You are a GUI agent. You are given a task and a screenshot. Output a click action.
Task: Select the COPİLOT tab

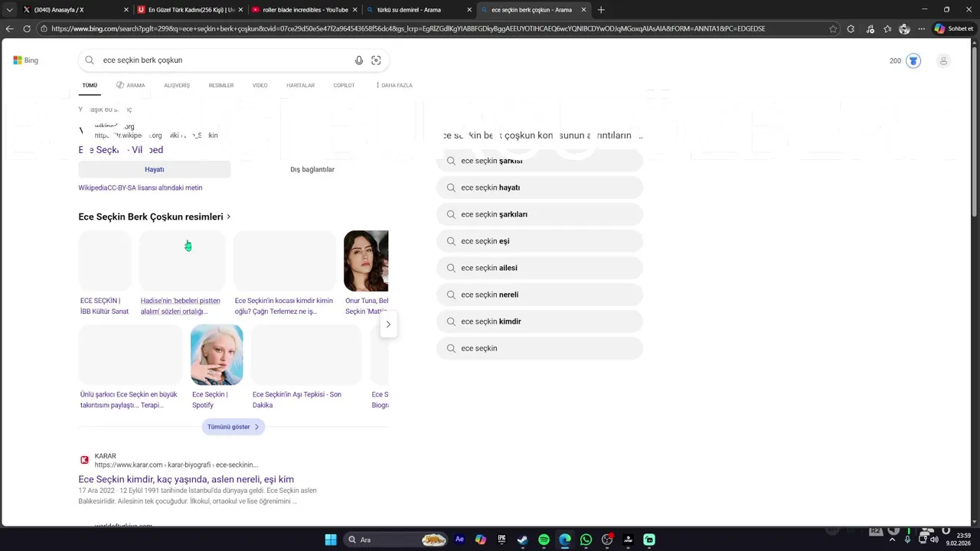[x=344, y=86]
